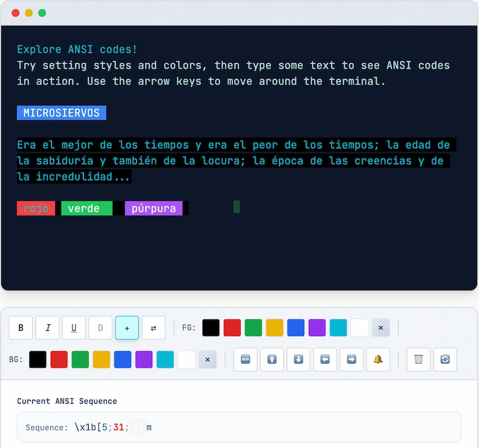
Task: Ring the terminal bell icon
Action: 378,359
